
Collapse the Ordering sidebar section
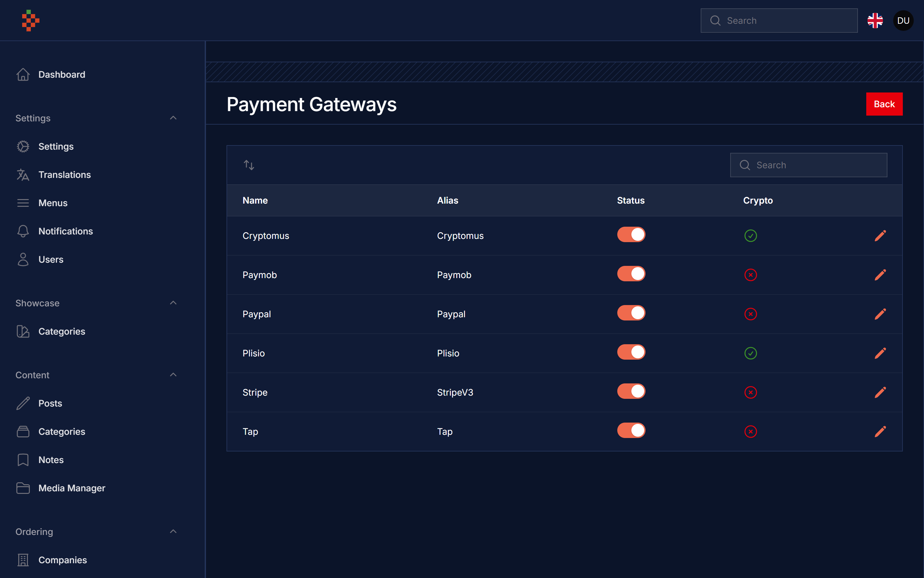(173, 532)
